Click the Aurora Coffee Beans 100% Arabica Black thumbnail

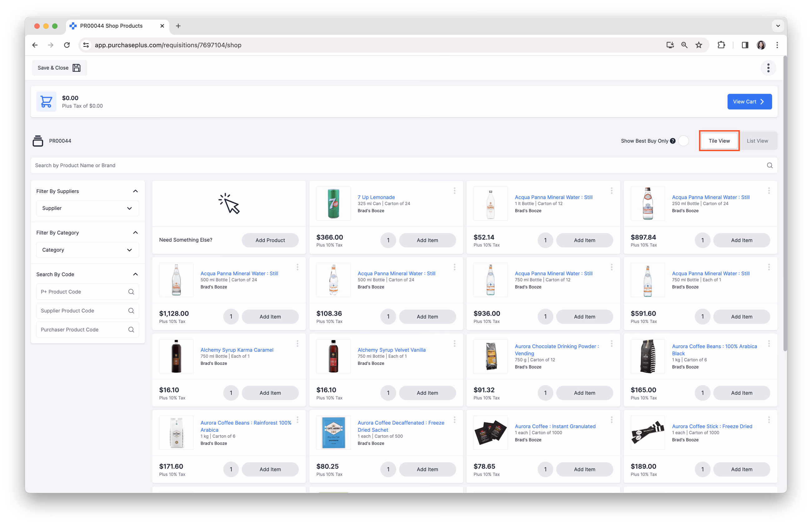click(x=647, y=356)
